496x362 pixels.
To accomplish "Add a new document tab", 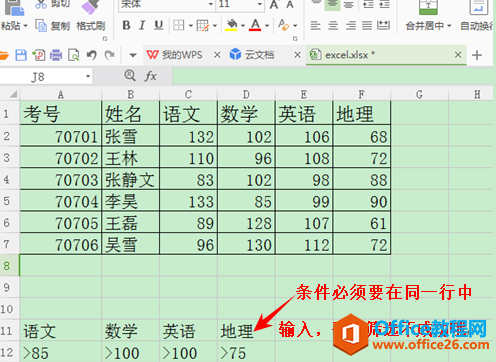I will tap(477, 55).
